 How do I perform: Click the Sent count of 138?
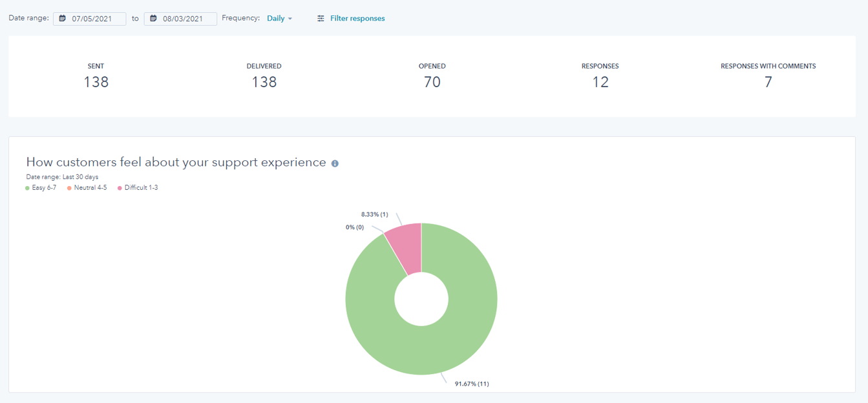click(96, 82)
